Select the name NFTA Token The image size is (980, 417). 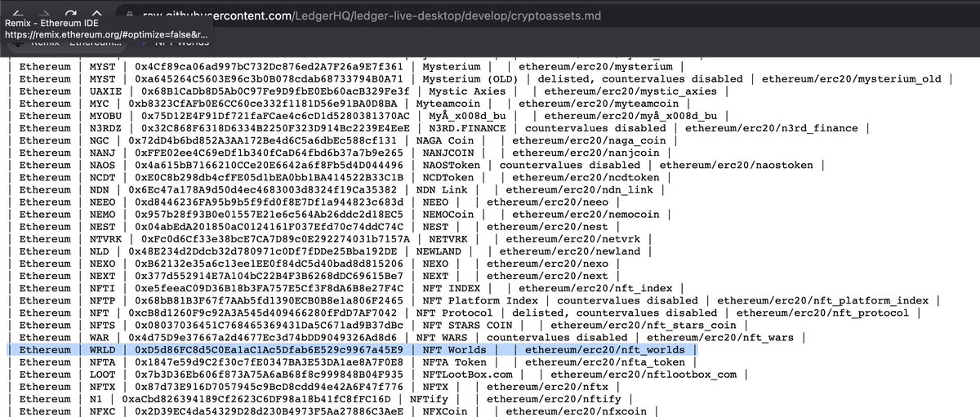coord(454,363)
